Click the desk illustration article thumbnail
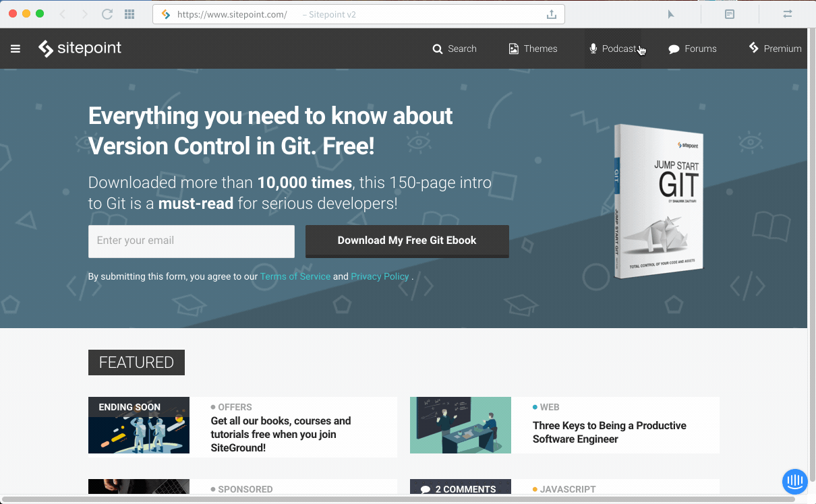Viewport: 816px width, 504px height. click(x=461, y=425)
